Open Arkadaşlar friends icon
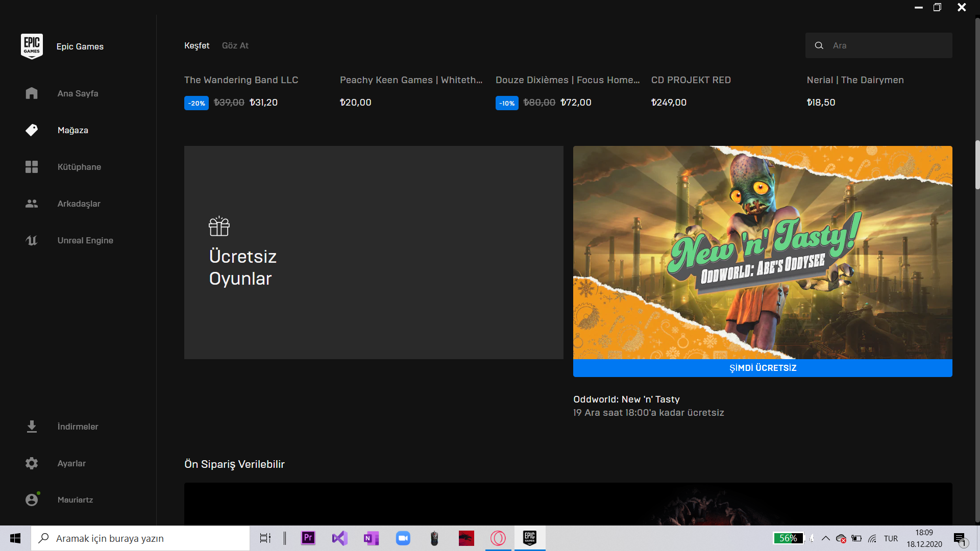Screen dimensions: 980x551 click(x=32, y=204)
